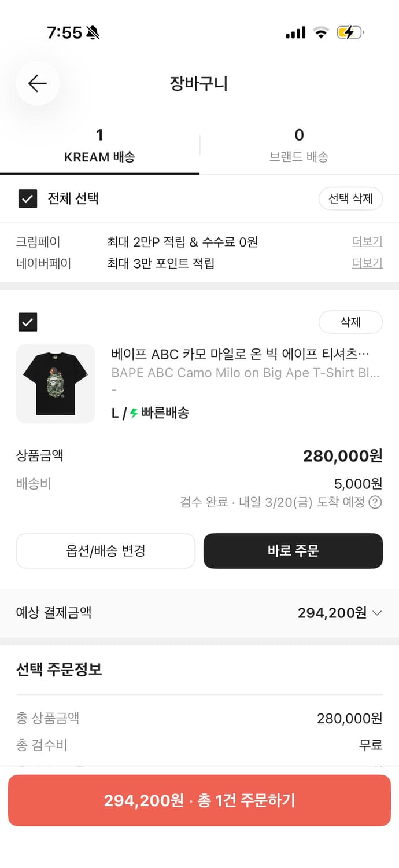Click the 빠른배송 lightning bolt icon

pos(134,413)
